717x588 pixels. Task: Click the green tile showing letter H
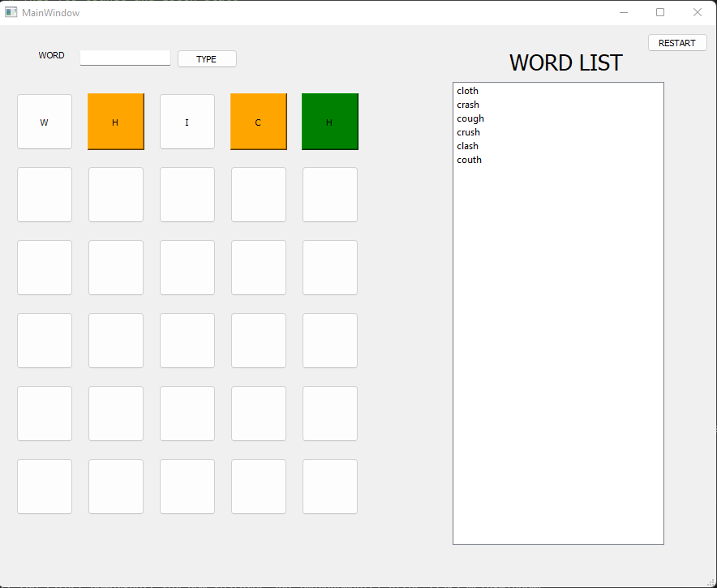[x=329, y=122]
